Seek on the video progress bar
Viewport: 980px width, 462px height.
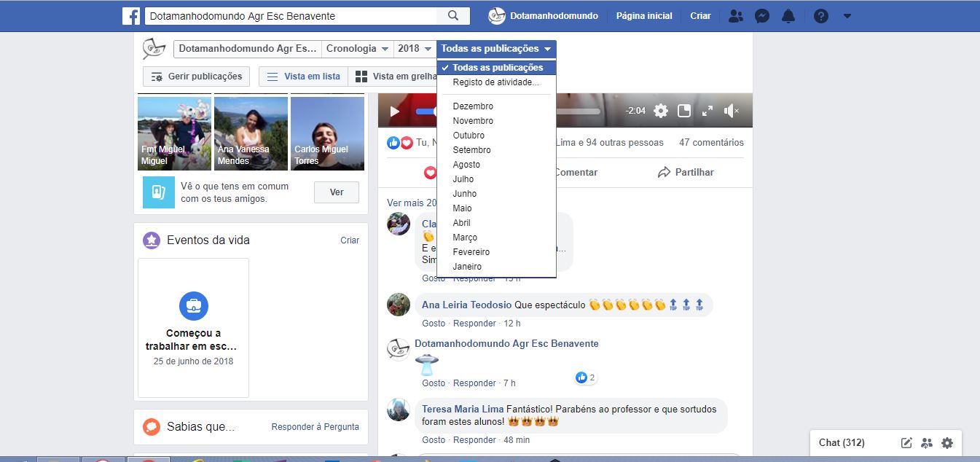pos(509,111)
